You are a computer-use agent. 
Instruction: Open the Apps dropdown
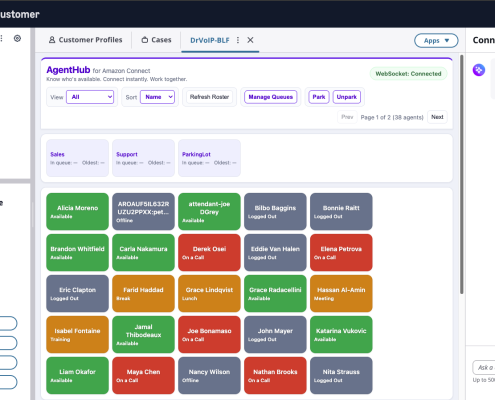[x=436, y=41]
